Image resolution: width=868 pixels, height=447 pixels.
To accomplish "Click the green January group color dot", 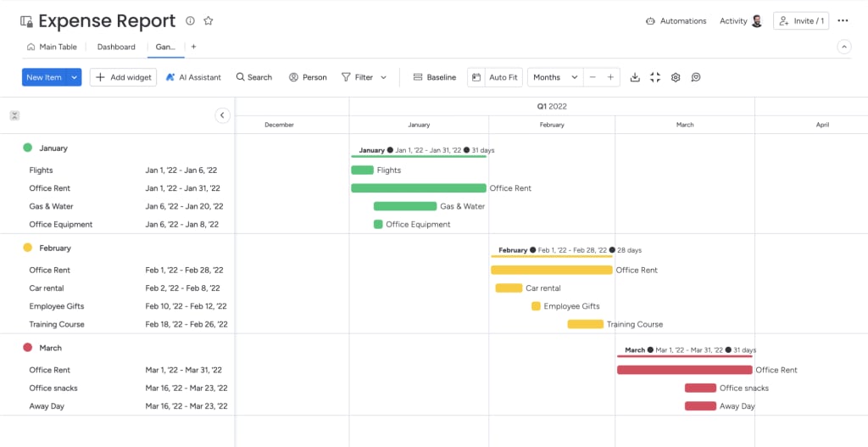I will pos(28,148).
